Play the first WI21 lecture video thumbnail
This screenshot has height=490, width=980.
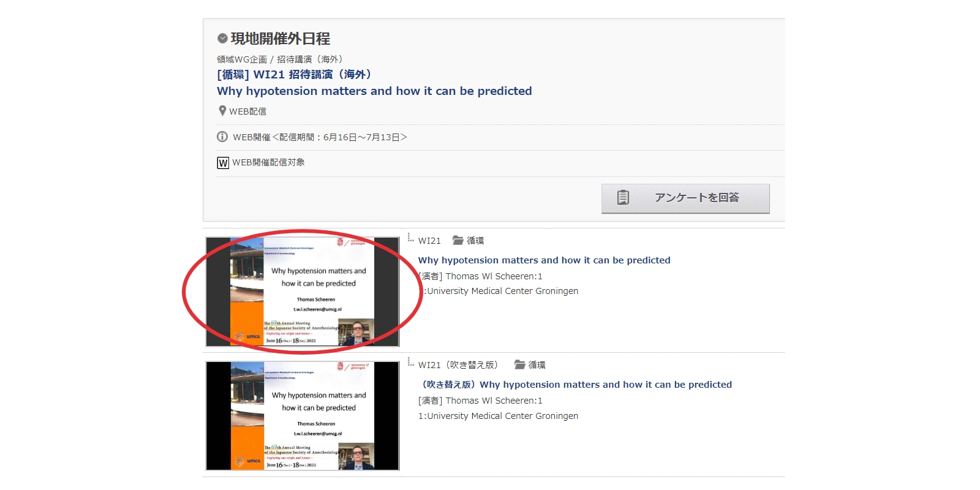303,292
